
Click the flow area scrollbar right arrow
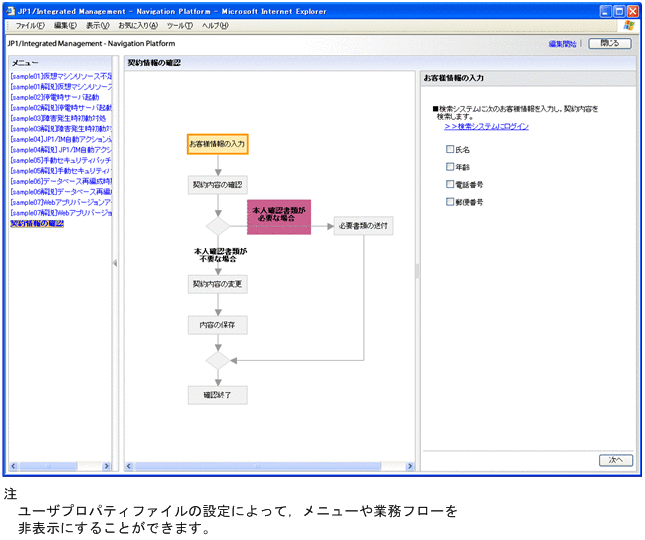pos(410,466)
